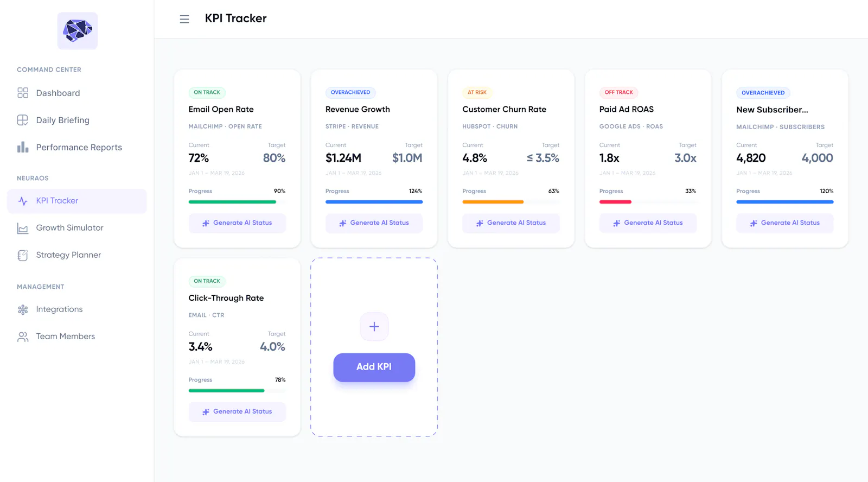Click the truncated New Subscriber... title
The width and height of the screenshot is (868, 482).
click(x=773, y=110)
